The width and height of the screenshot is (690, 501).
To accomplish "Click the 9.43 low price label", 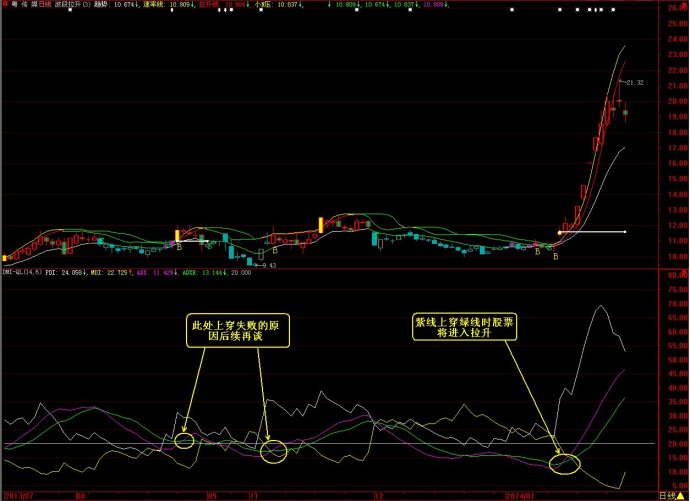I will click(x=269, y=265).
